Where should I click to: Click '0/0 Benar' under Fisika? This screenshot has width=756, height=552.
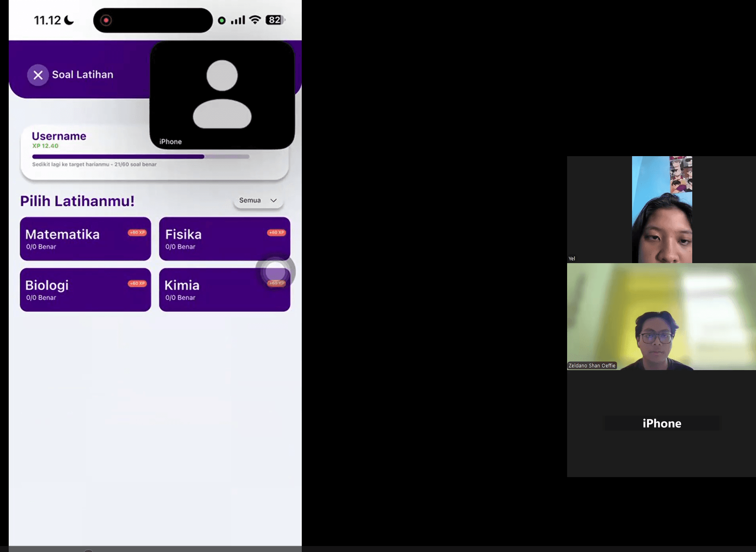coord(180,247)
